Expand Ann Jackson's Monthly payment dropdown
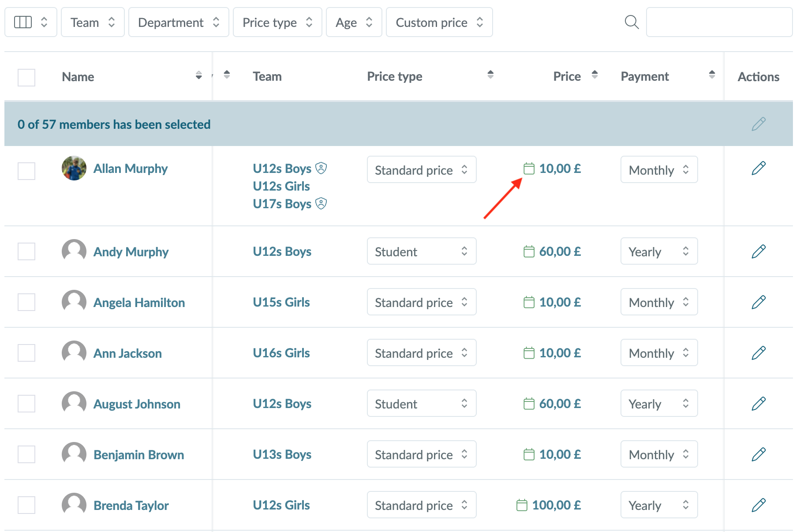The image size is (800, 532). [658, 353]
